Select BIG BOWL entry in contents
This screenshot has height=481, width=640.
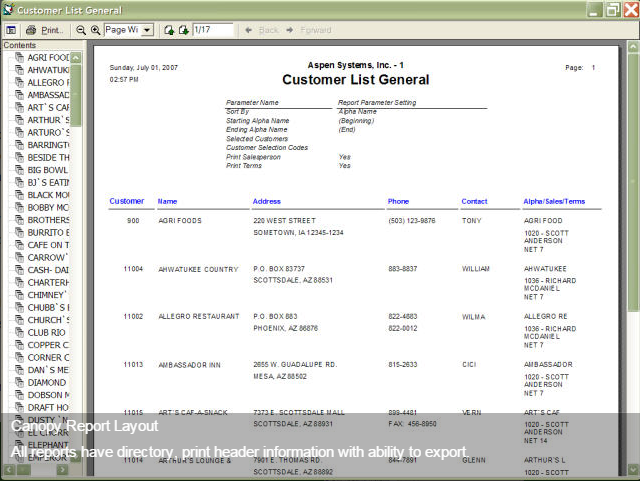(x=47, y=170)
